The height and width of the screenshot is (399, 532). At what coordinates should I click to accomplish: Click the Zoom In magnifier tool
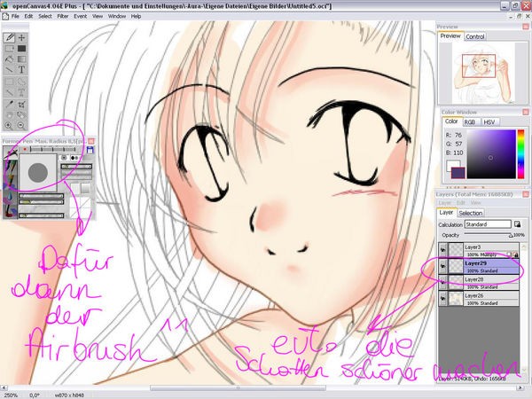click(x=9, y=125)
